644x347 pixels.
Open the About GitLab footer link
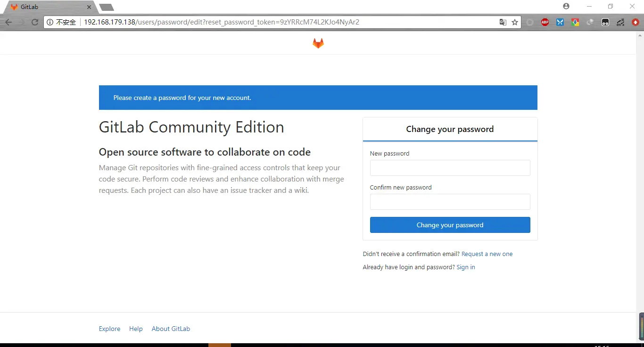[x=171, y=329]
